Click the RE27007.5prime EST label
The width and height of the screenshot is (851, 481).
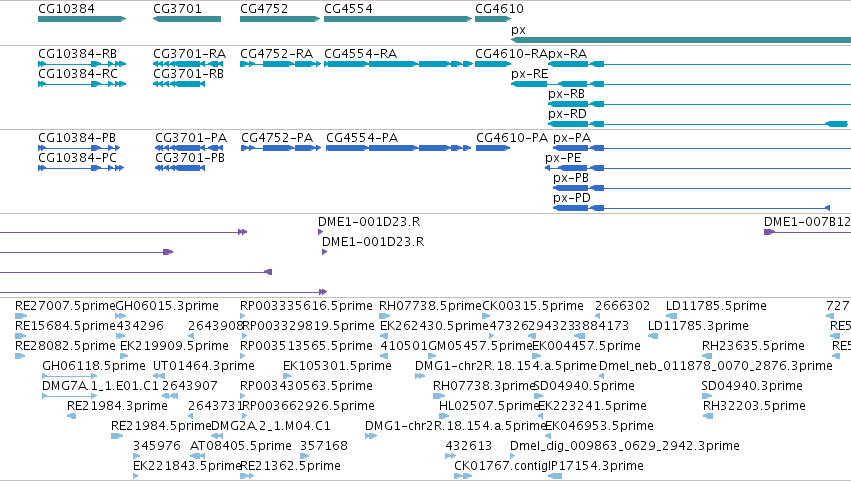tap(65, 306)
